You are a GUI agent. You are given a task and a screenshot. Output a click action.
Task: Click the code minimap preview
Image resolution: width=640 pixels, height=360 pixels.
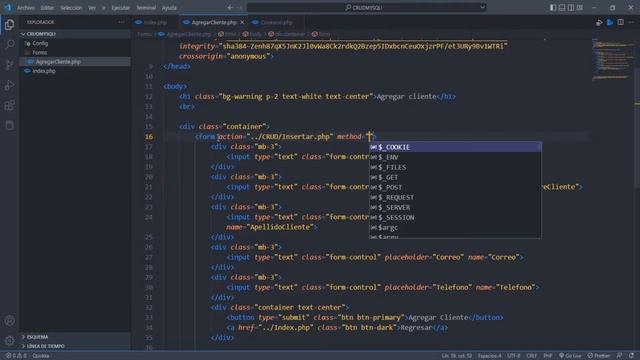coord(612,59)
